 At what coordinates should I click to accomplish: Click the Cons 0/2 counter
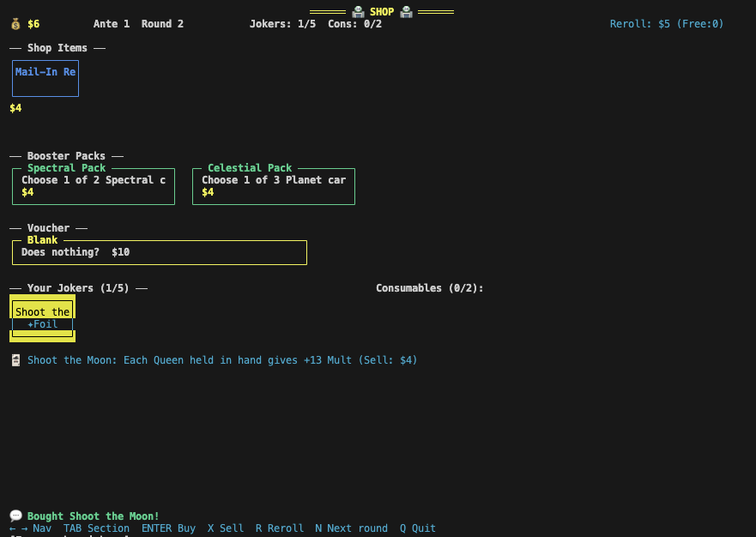pos(354,23)
